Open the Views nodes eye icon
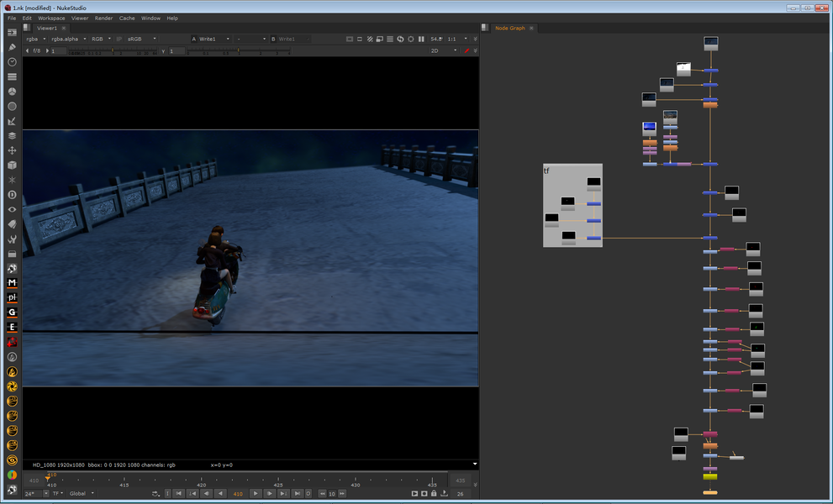The height and width of the screenshot is (504, 833). point(12,209)
